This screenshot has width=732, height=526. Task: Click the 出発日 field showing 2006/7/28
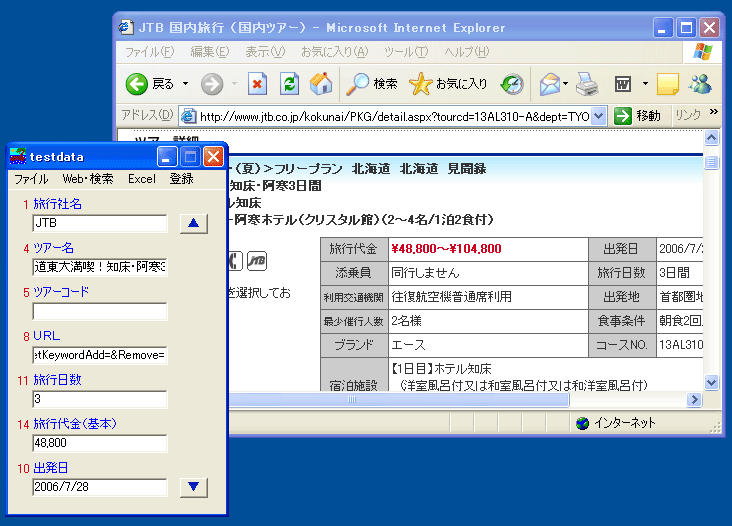pyautogui.click(x=100, y=487)
